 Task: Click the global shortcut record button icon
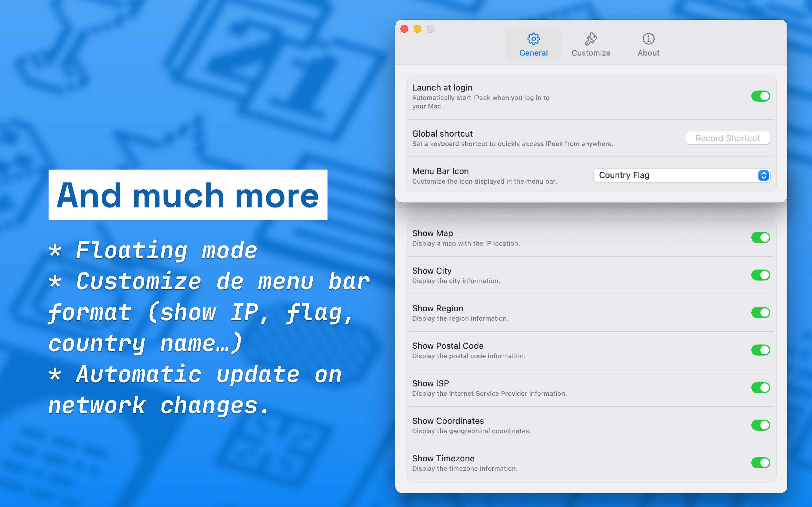point(727,137)
